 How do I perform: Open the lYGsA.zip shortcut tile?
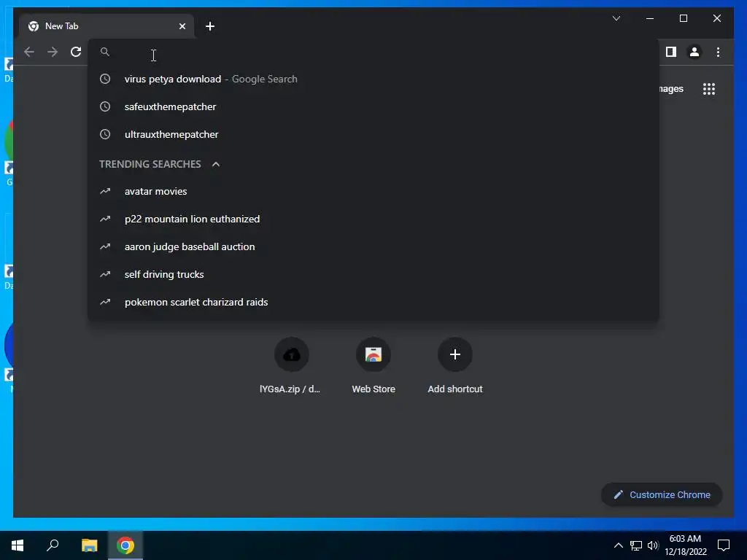click(291, 366)
